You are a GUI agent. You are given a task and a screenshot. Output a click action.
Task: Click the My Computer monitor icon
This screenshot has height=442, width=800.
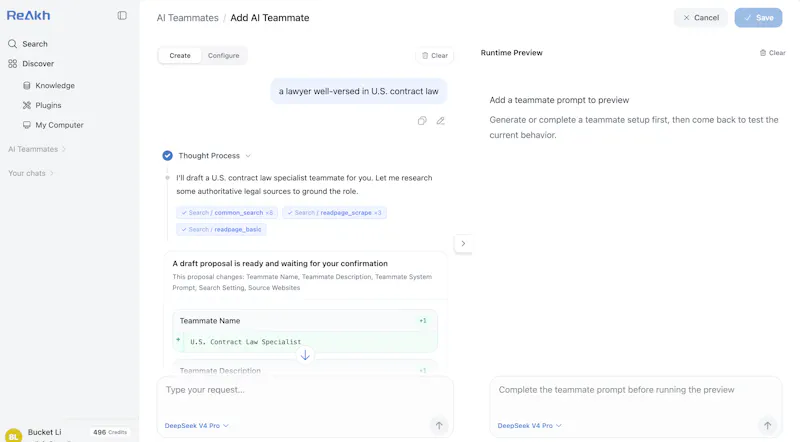point(27,125)
